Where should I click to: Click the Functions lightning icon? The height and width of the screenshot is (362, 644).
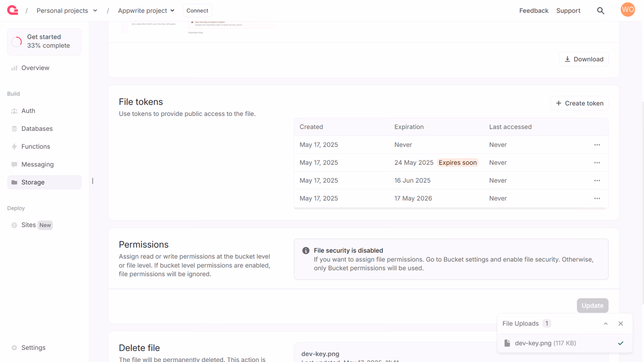click(14, 147)
